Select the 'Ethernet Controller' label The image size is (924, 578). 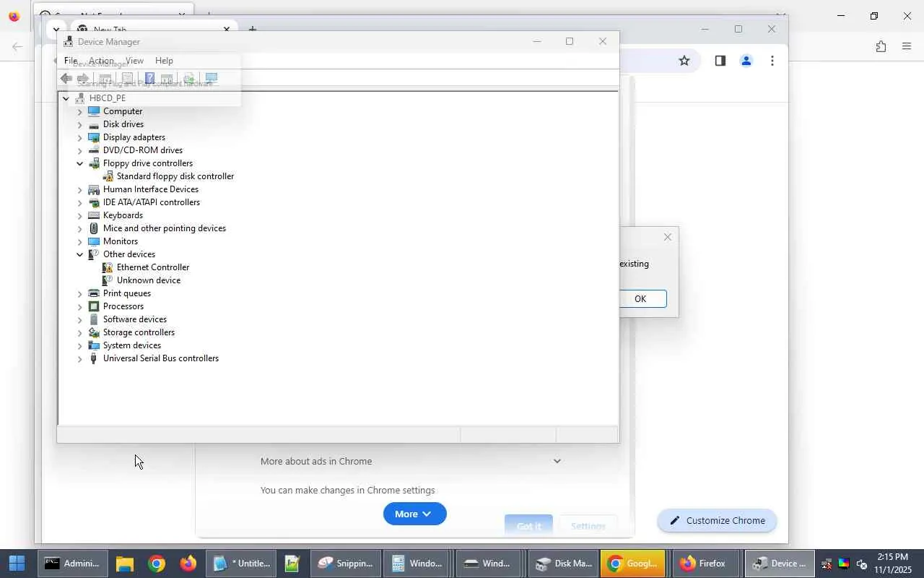(153, 267)
